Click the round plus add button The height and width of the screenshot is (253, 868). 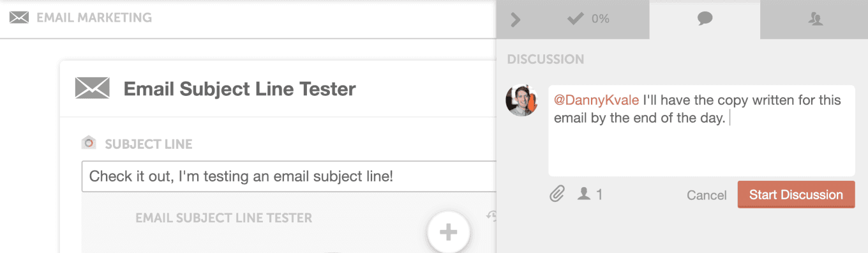tap(449, 231)
